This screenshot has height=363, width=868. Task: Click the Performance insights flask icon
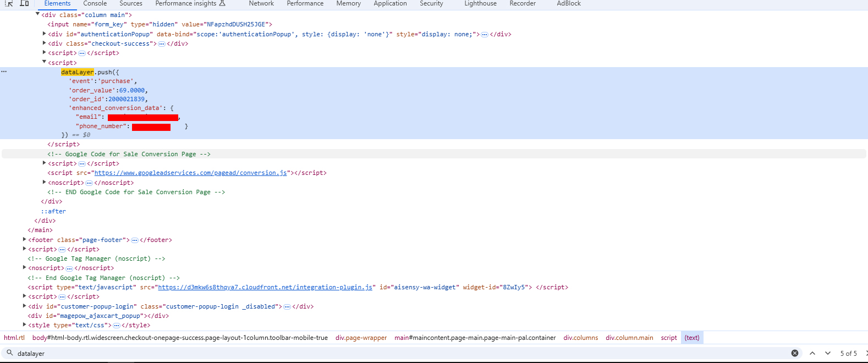point(222,3)
